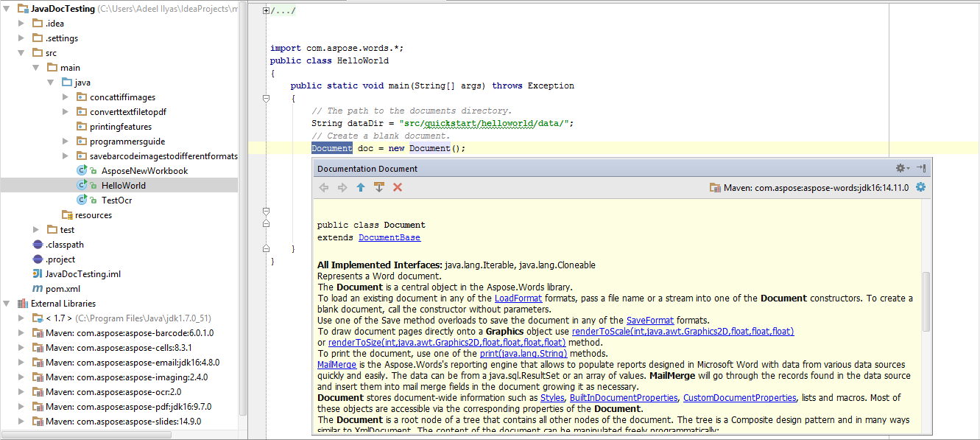Select Maven aspose-imaging:2.4.0 library
The image size is (980, 440).
click(x=127, y=377)
